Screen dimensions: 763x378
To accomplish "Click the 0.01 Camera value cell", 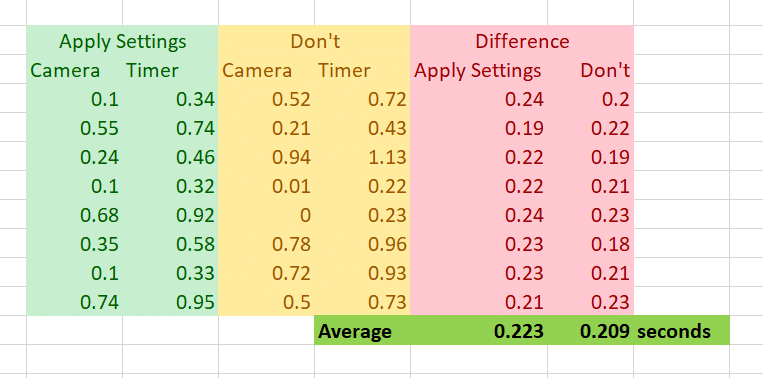I will 267,186.
